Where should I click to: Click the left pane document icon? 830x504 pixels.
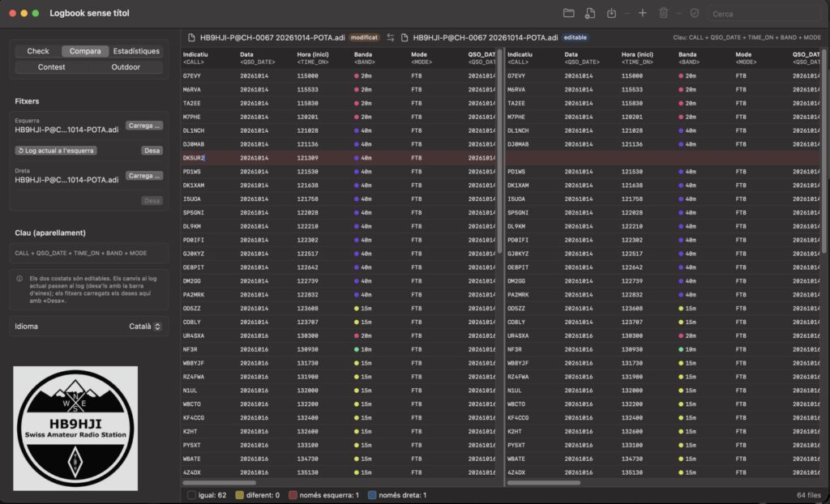191,37
